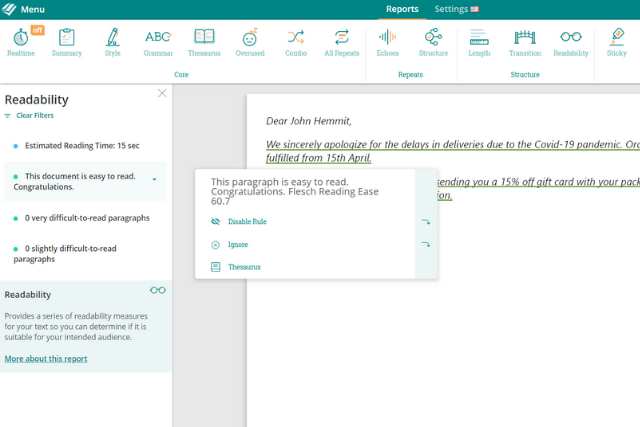Open the Realtime report
This screenshot has width=640, height=427.
21,42
